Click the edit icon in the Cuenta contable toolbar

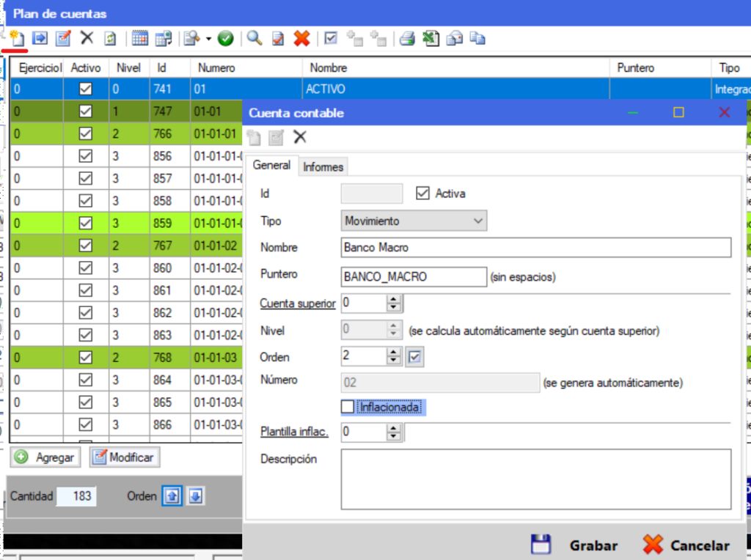point(276,138)
